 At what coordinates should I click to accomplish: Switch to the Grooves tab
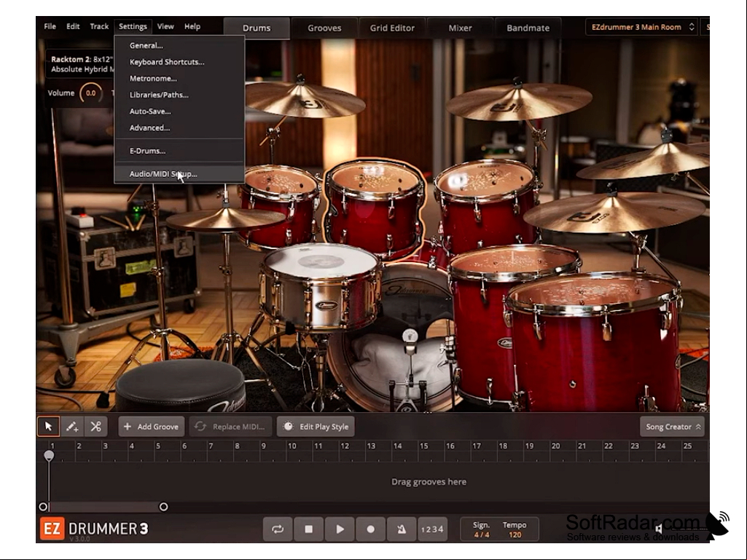tap(324, 28)
